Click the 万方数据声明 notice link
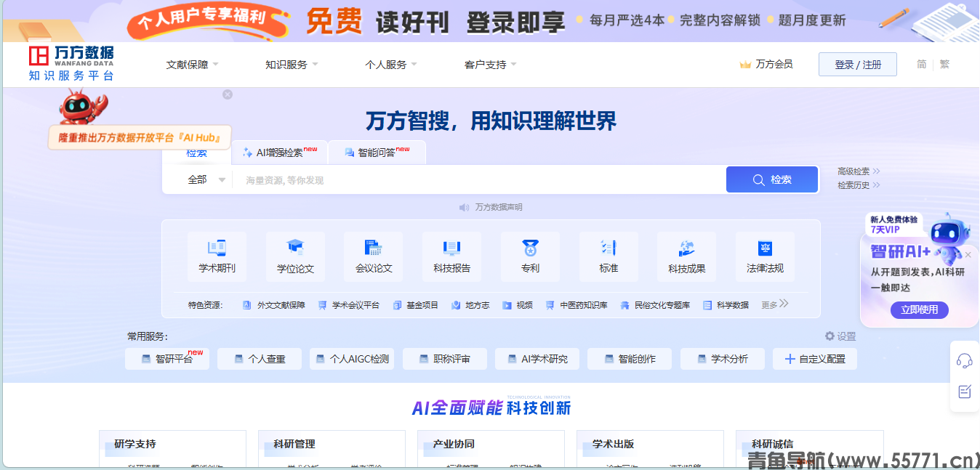 [499, 207]
